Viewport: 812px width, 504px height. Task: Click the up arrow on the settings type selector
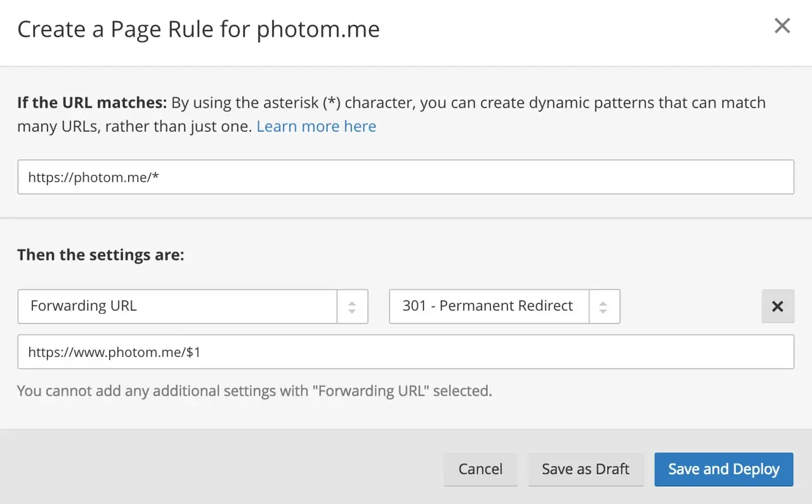pyautogui.click(x=352, y=302)
